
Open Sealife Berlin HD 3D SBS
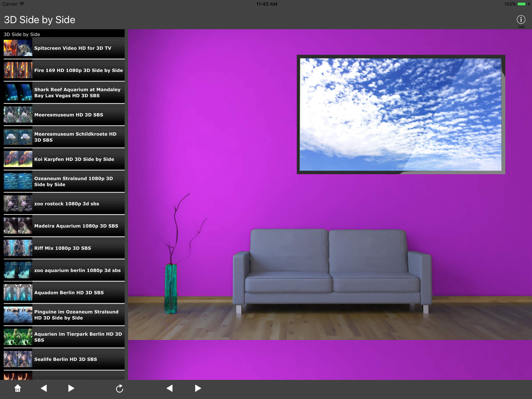pyautogui.click(x=66, y=359)
